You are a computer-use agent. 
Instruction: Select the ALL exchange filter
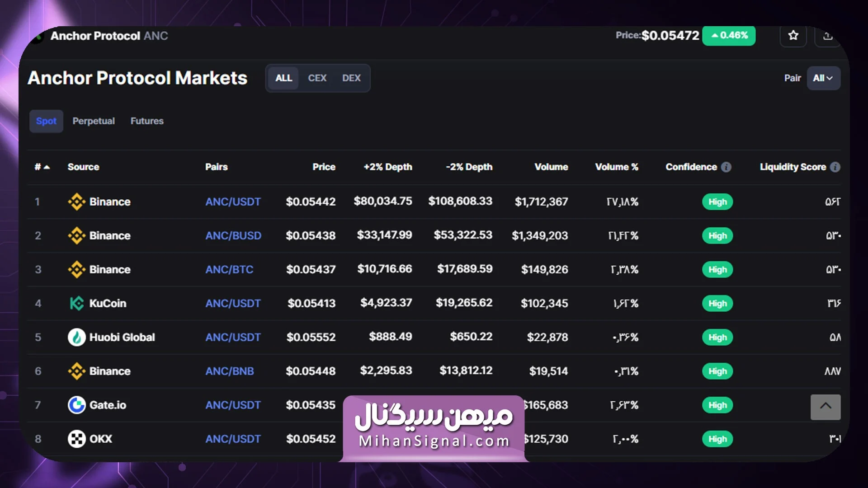tap(283, 78)
